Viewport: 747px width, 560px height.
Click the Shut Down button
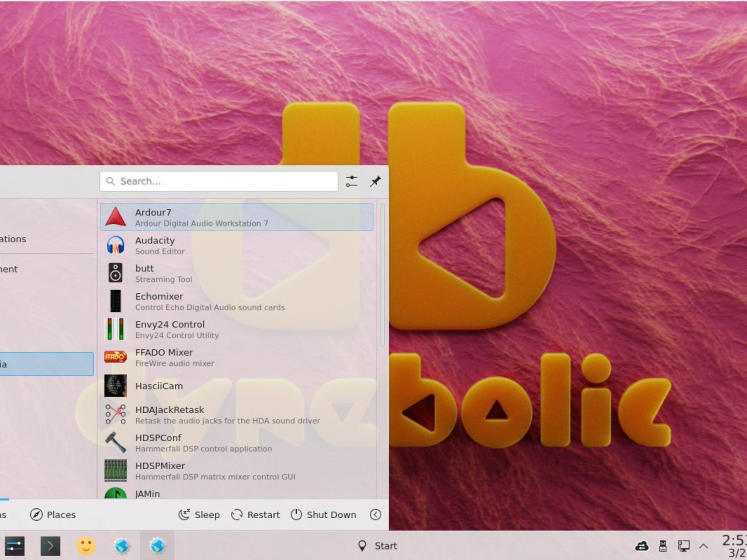(x=323, y=514)
